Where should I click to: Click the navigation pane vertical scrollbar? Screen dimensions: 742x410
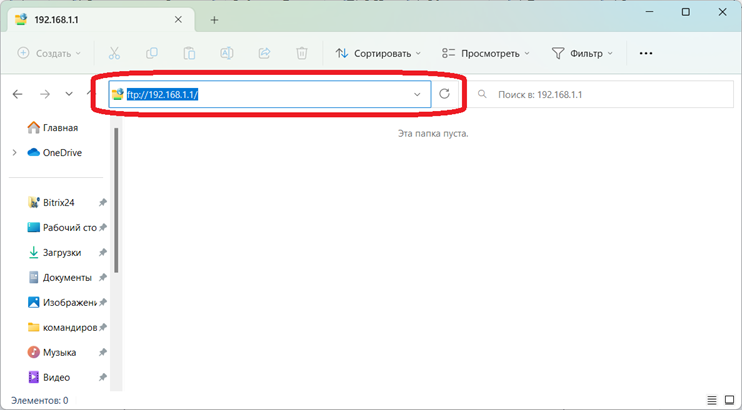(x=117, y=200)
